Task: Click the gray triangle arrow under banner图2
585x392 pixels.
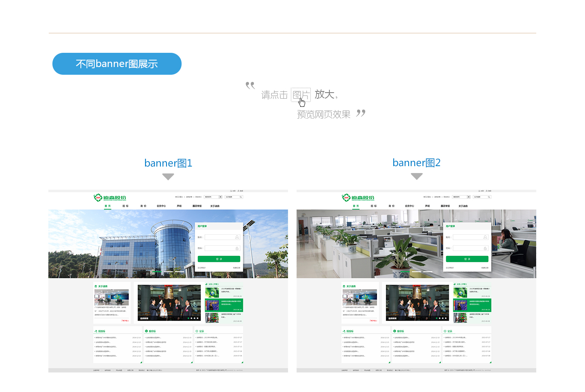Action: (417, 176)
